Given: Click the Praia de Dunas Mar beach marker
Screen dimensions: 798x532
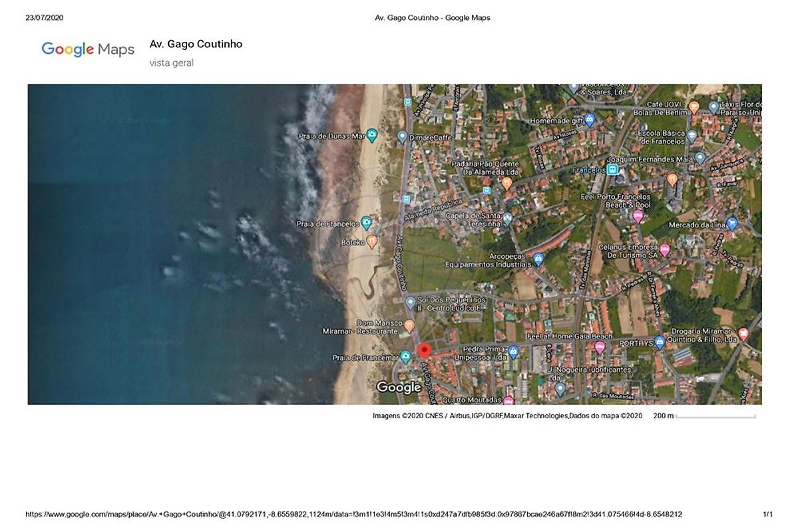Looking at the screenshot, I should [x=372, y=135].
